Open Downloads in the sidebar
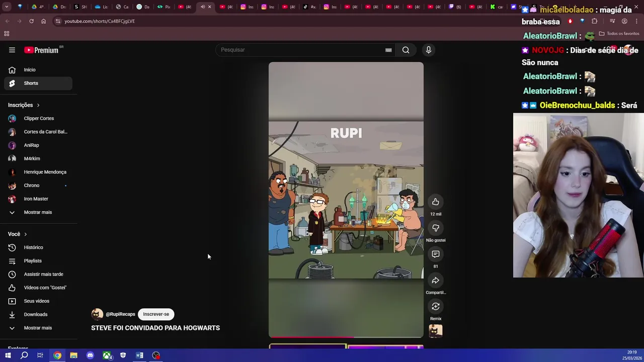The width and height of the screenshot is (644, 362). [38, 314]
